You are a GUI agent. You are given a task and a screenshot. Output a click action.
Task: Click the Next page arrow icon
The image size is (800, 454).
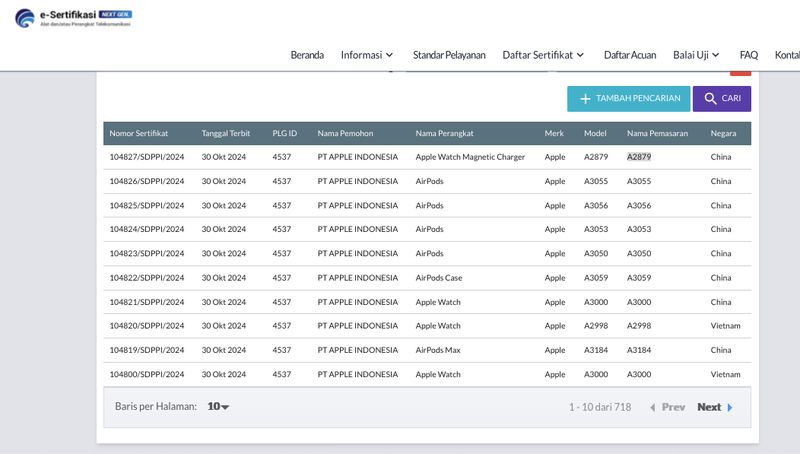click(730, 408)
